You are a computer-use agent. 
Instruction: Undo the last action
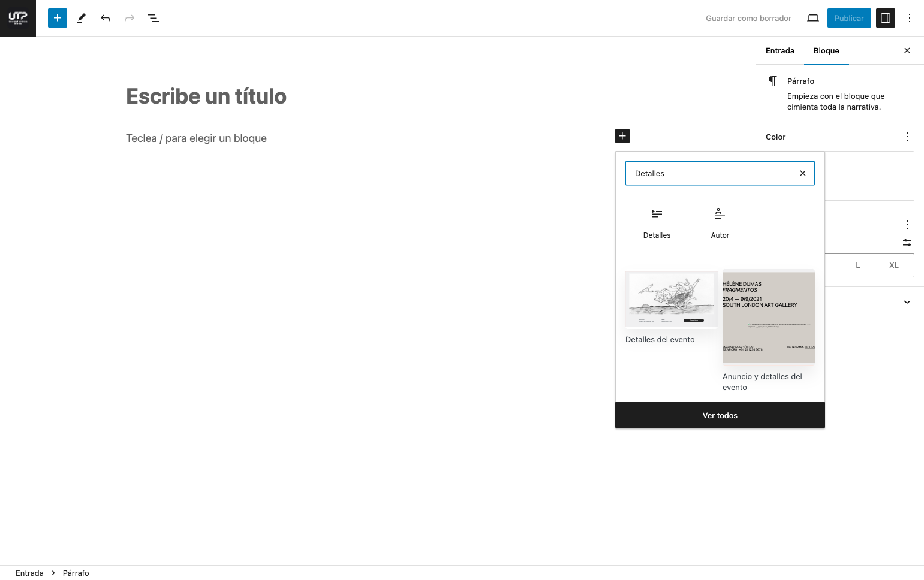[x=106, y=18]
